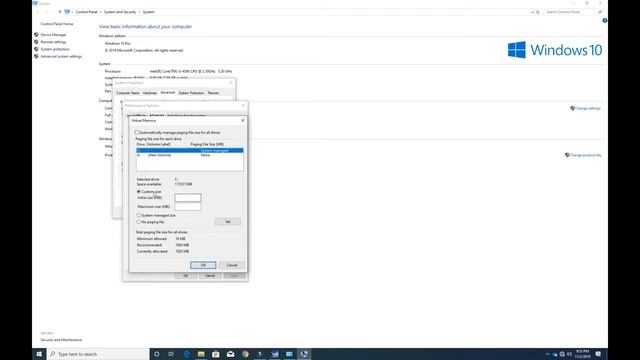Click Cancel in Performance Options window
The width and height of the screenshot is (640, 360).
click(210, 276)
